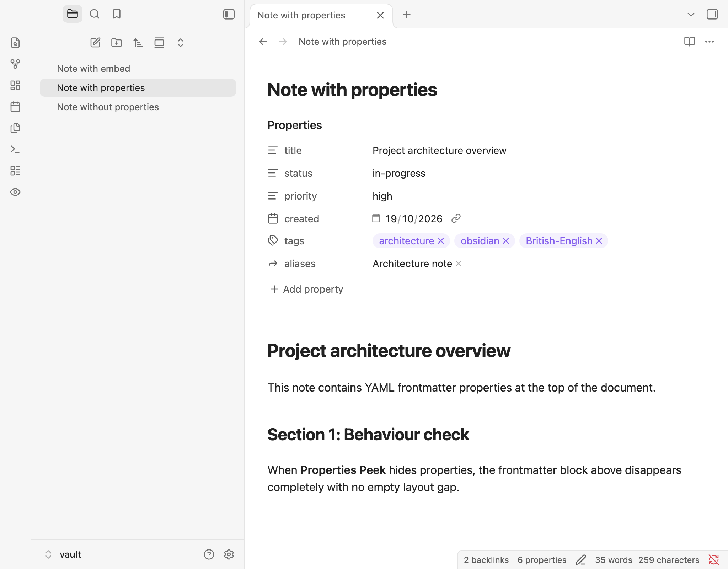Open the search panel icon

pyautogui.click(x=95, y=14)
